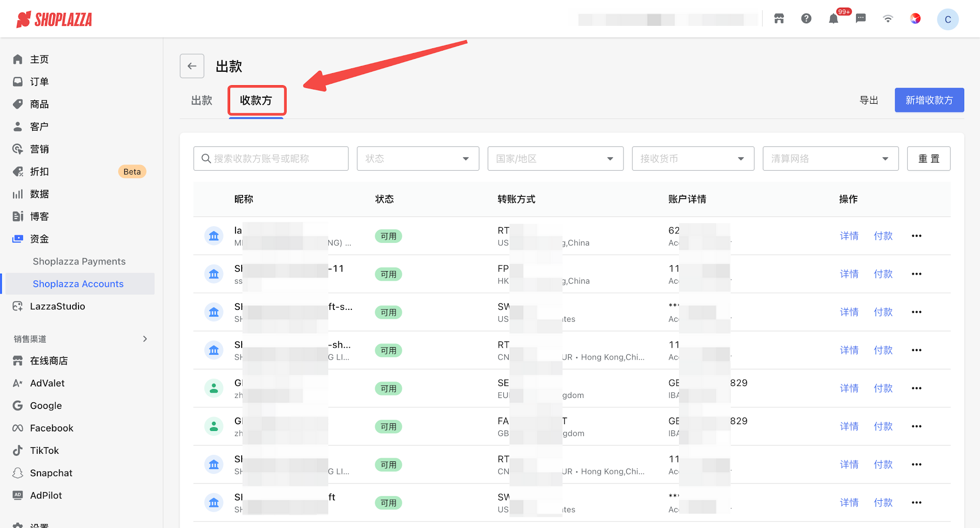Open Facebook sales channel
Image resolution: width=980 pixels, height=528 pixels.
point(52,429)
